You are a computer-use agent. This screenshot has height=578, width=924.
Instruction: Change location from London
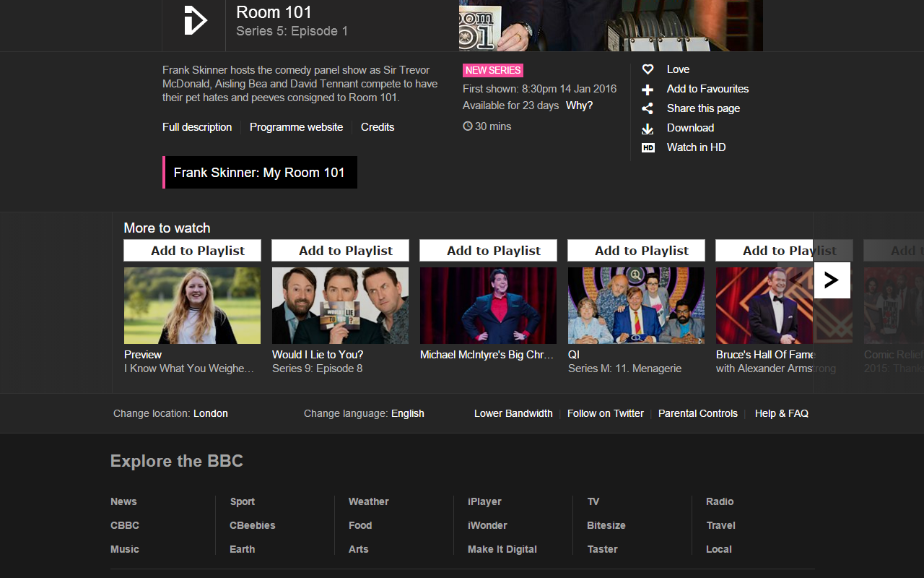click(x=211, y=413)
